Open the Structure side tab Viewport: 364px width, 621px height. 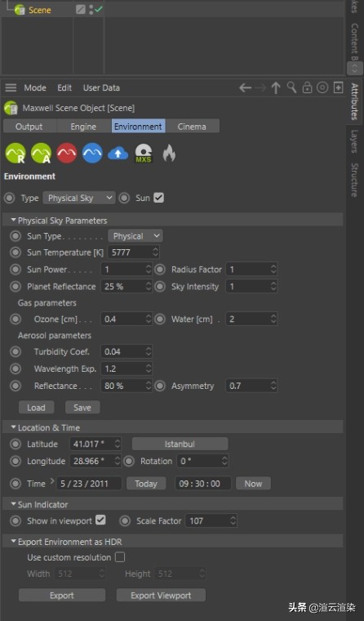coord(354,180)
